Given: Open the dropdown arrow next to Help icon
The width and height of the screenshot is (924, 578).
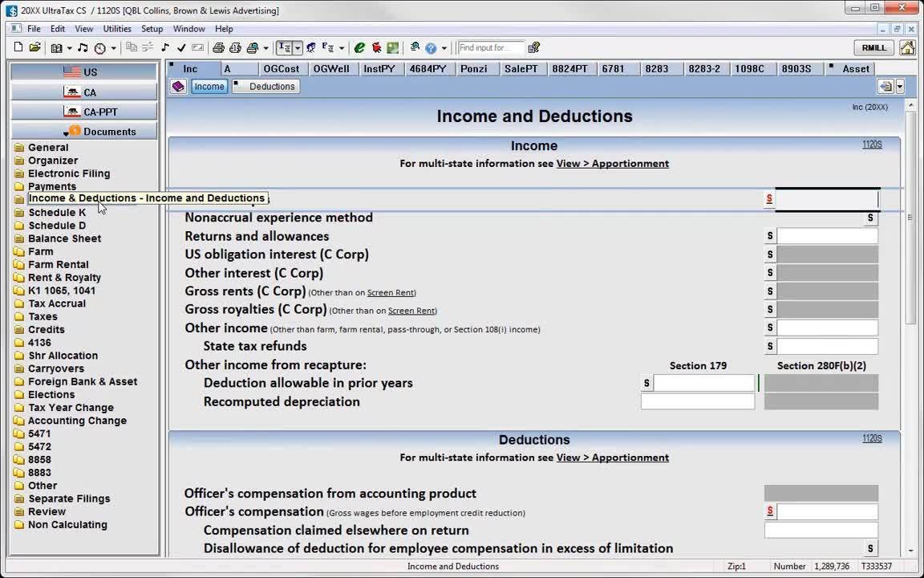Looking at the screenshot, I should coord(444,48).
